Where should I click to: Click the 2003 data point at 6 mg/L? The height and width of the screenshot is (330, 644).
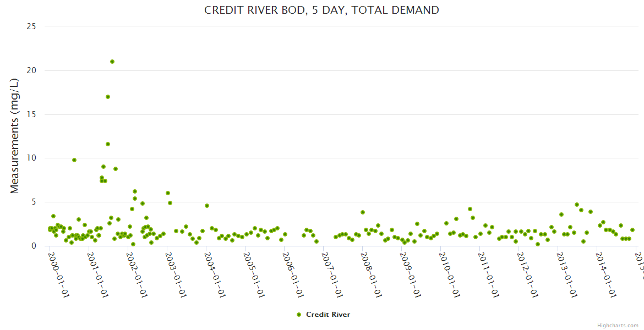168,193
